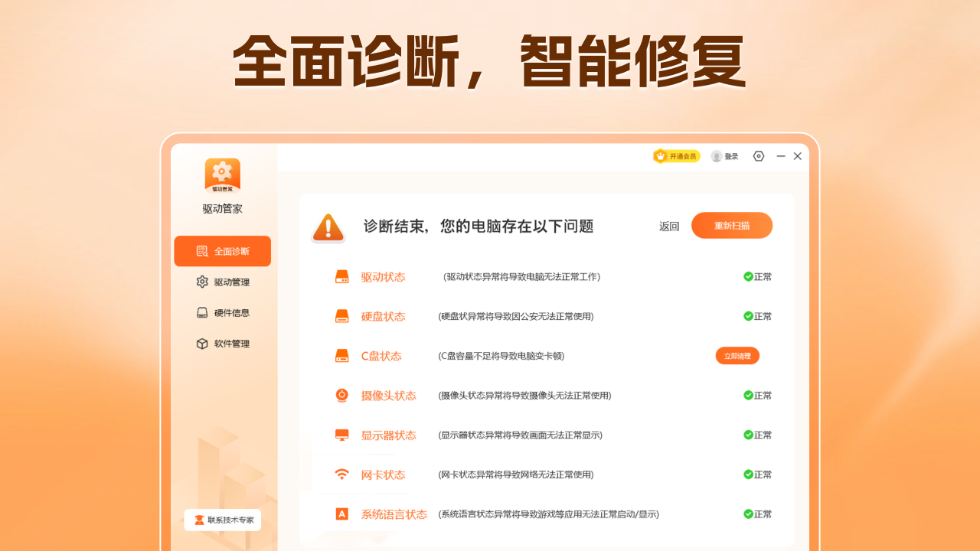Click the 显示器状态 monitor icon
This screenshot has width=980, height=551.
(x=342, y=435)
